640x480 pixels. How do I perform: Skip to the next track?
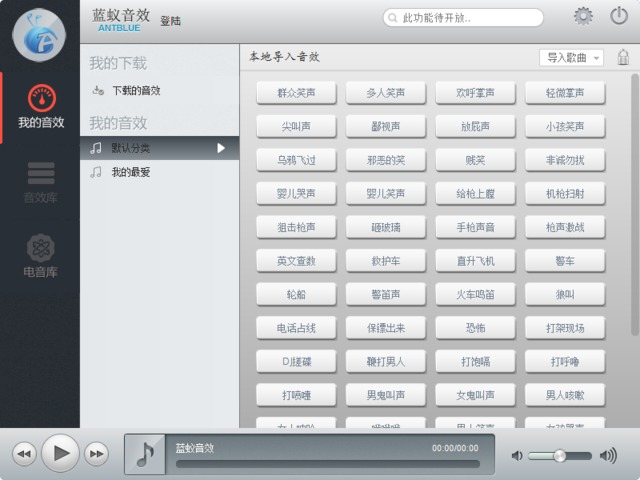[x=96, y=454]
